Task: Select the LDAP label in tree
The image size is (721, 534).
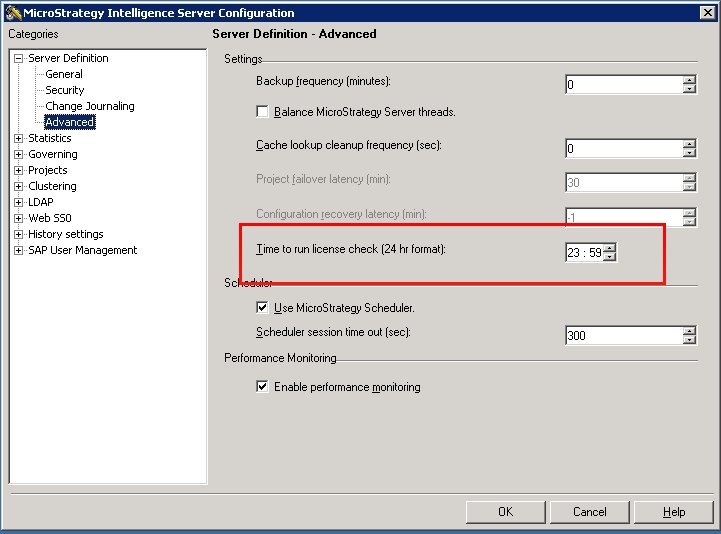Action: point(41,202)
